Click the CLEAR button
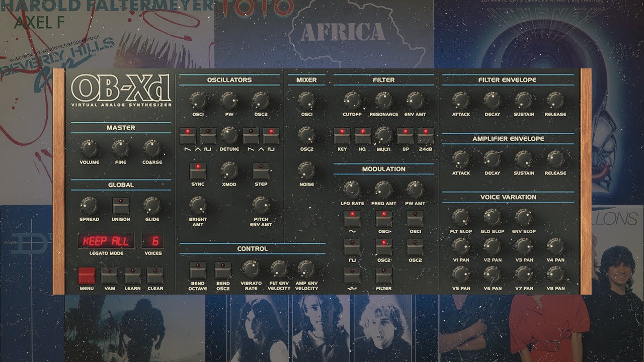Image resolution: width=644 pixels, height=362 pixels. 155,276
